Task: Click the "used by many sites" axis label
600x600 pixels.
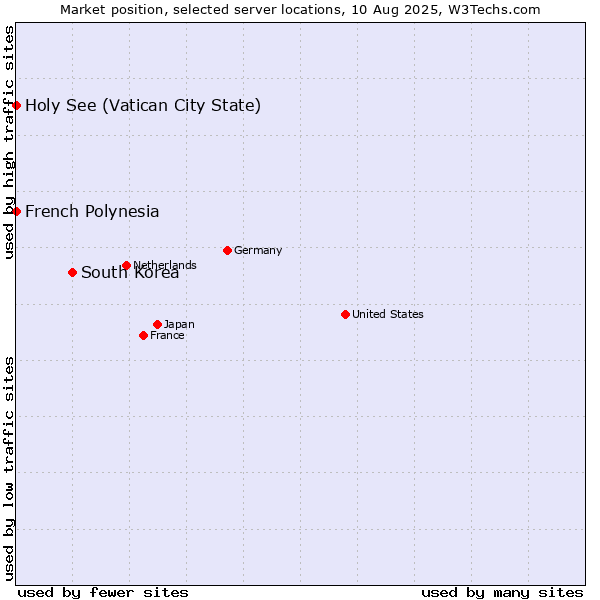Action: point(502,593)
